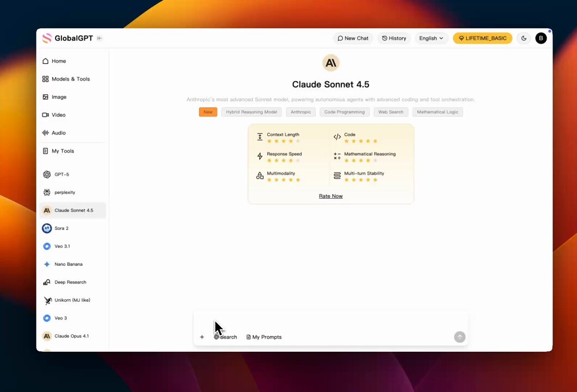The width and height of the screenshot is (577, 392).
Task: Click the Code rating icon
Action: coord(337,137)
